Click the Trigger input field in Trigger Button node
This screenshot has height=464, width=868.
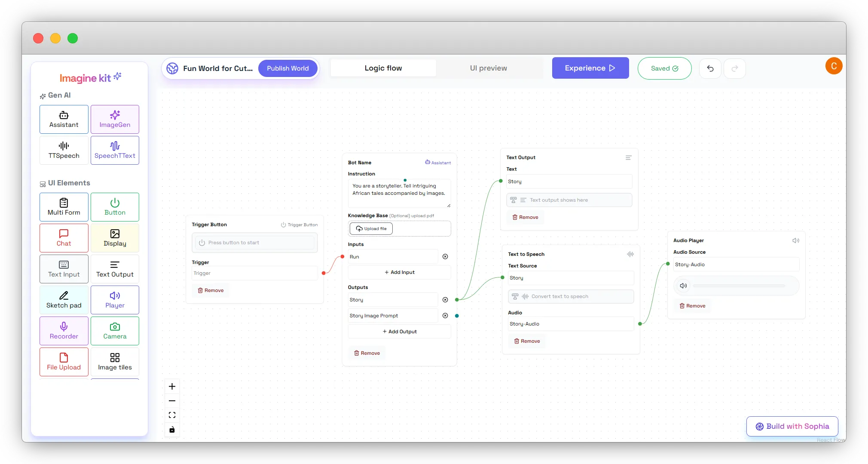click(254, 273)
